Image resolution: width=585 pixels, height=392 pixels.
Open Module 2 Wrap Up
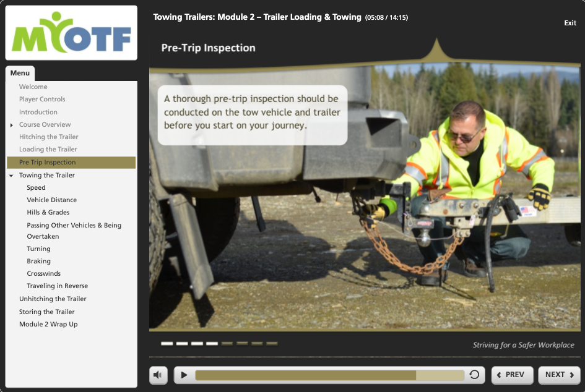coord(48,324)
